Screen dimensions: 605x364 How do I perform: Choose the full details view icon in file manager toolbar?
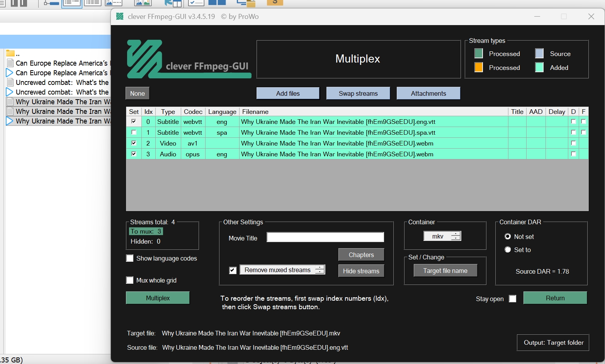[x=92, y=3]
